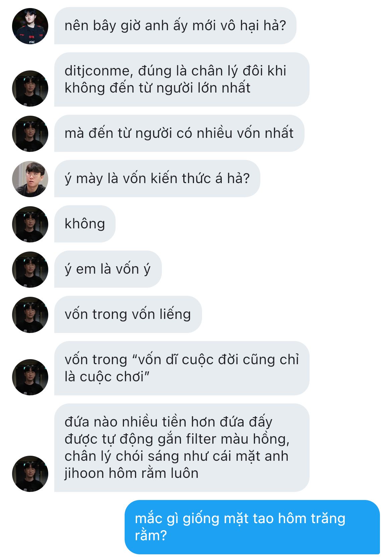Select message "nên bây giờ anh ấy mới vô hại hả?"

pos(175,26)
